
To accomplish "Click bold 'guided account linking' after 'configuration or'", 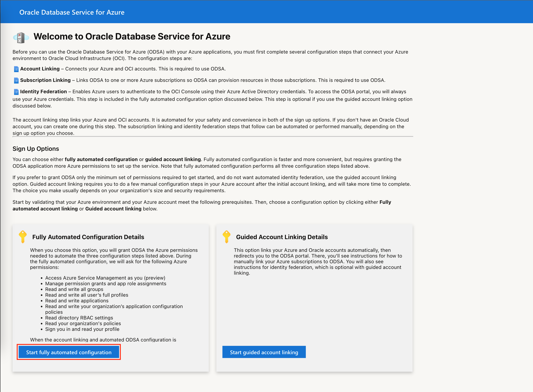I will [x=173, y=160].
